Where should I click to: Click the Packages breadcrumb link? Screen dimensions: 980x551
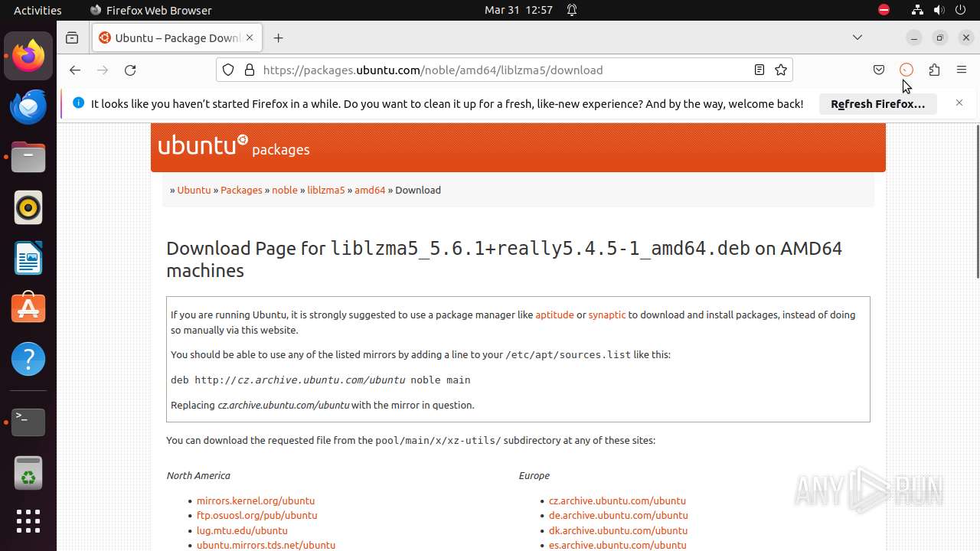[x=241, y=190]
